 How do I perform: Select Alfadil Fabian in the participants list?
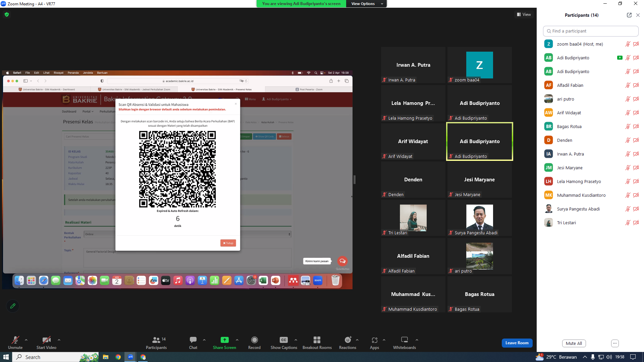[x=591, y=85]
